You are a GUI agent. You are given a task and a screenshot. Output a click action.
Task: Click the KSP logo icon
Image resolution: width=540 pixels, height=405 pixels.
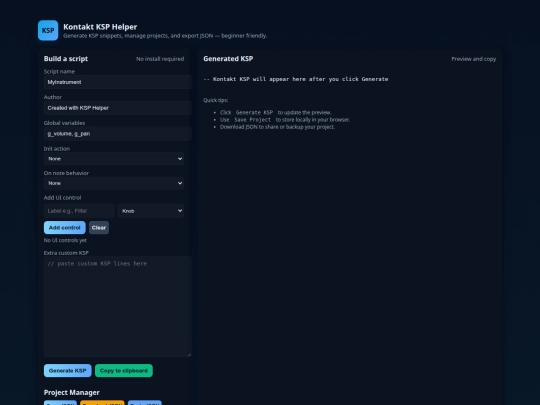pos(48,30)
